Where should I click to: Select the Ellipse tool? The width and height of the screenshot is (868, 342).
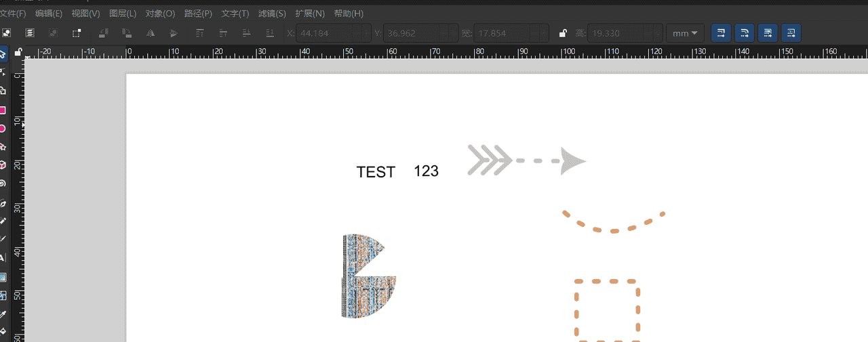click(x=3, y=129)
